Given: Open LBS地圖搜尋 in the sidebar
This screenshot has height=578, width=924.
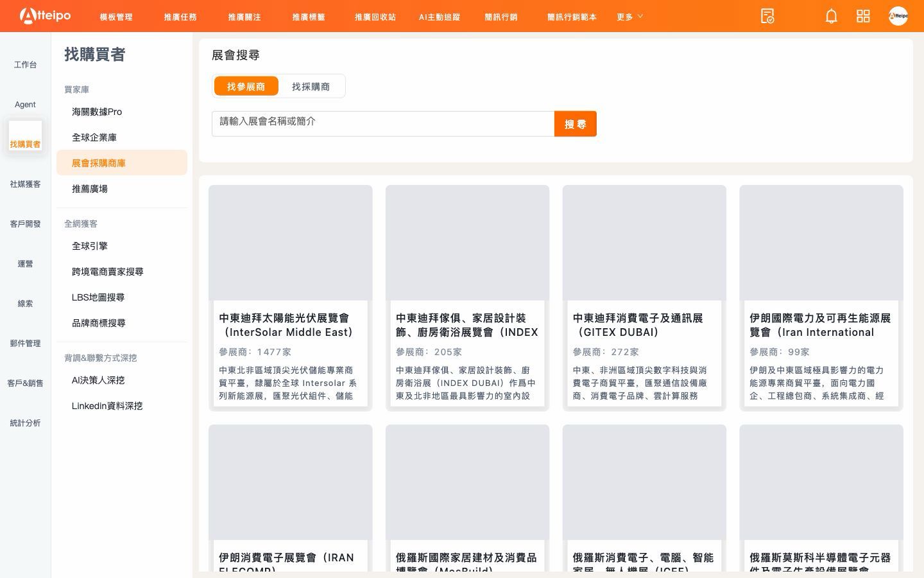Looking at the screenshot, I should coord(122,297).
